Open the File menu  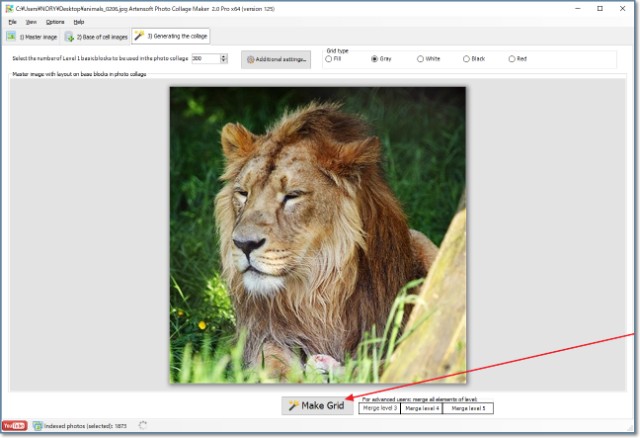tap(13, 21)
